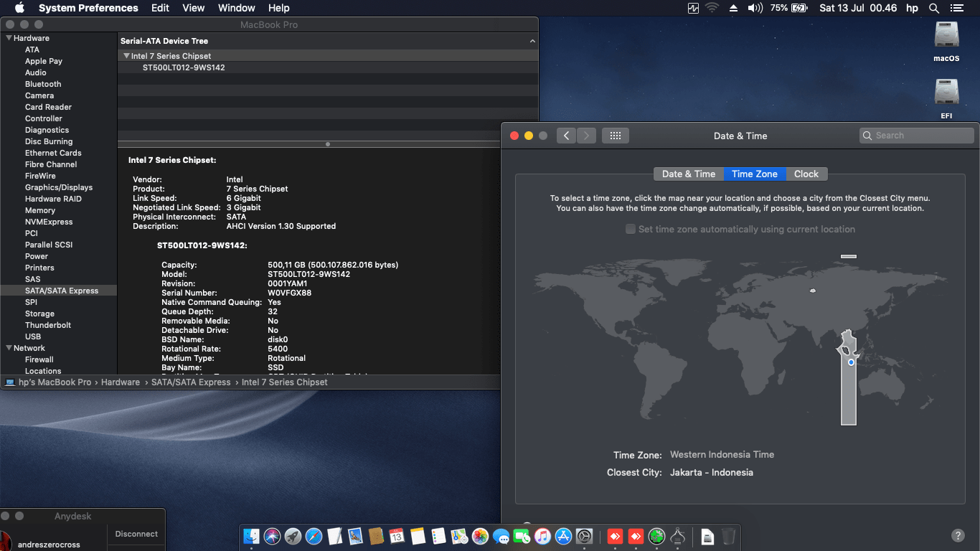
Task: Select Thunderbolt in the hardware list
Action: pos(48,325)
